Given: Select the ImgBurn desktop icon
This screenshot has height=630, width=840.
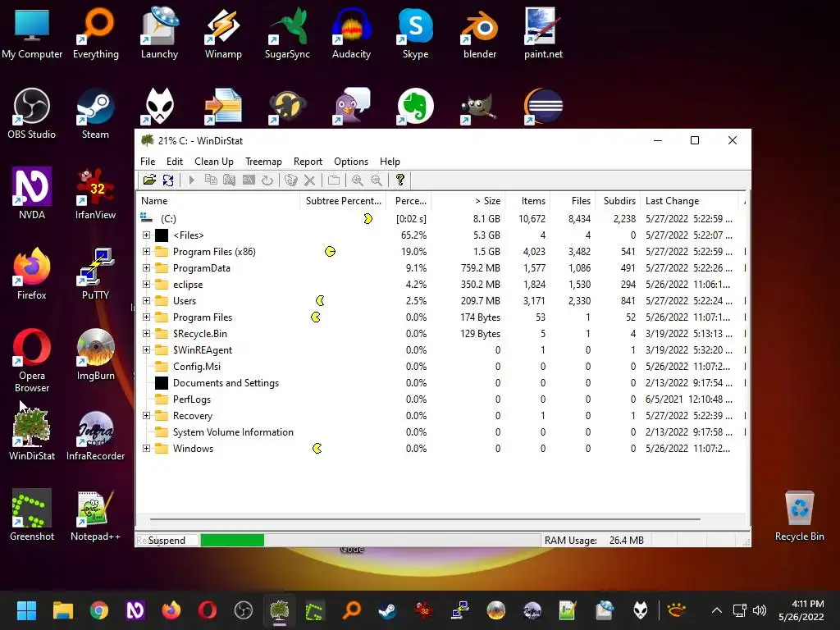Looking at the screenshot, I should click(95, 354).
